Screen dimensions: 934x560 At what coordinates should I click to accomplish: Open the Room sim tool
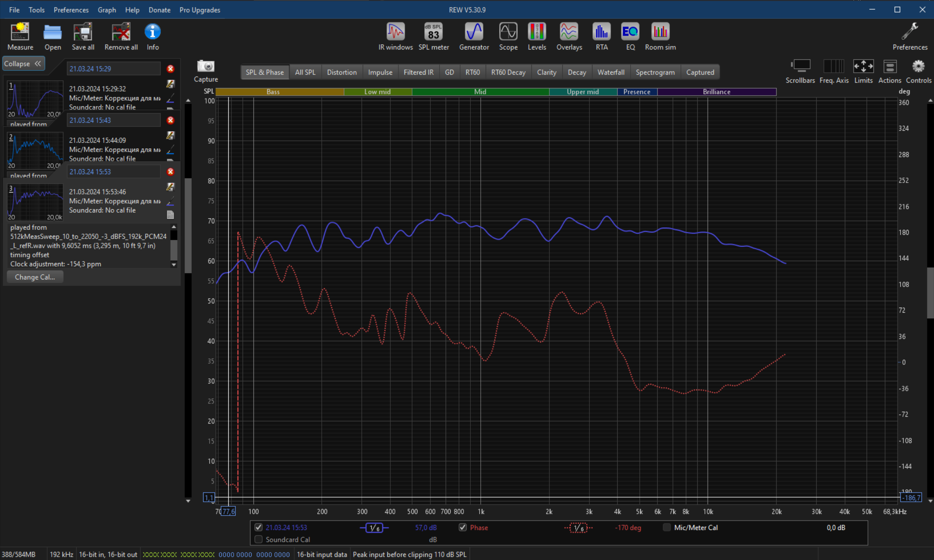660,37
